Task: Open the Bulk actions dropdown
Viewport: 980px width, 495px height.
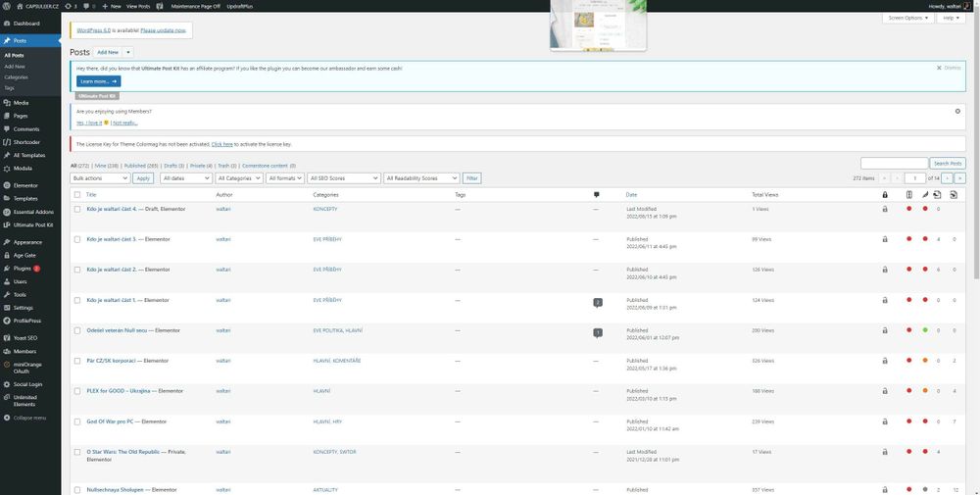Action: (x=99, y=178)
